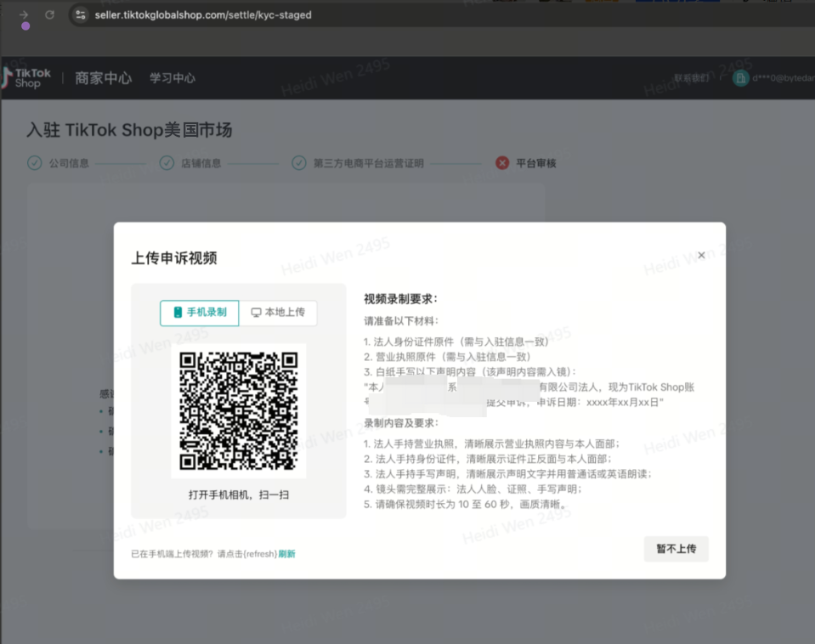Image resolution: width=815 pixels, height=644 pixels.
Task: Click the red 平台审核 error icon
Action: (x=502, y=163)
